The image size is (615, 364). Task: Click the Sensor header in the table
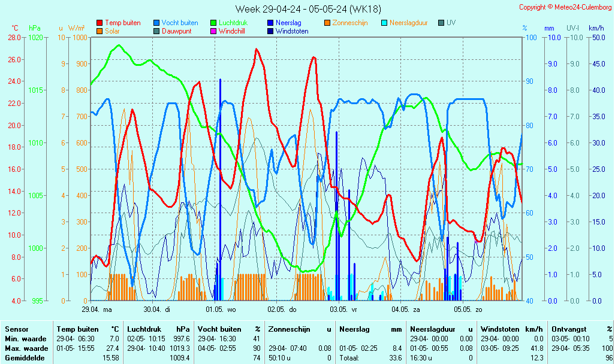(16, 329)
